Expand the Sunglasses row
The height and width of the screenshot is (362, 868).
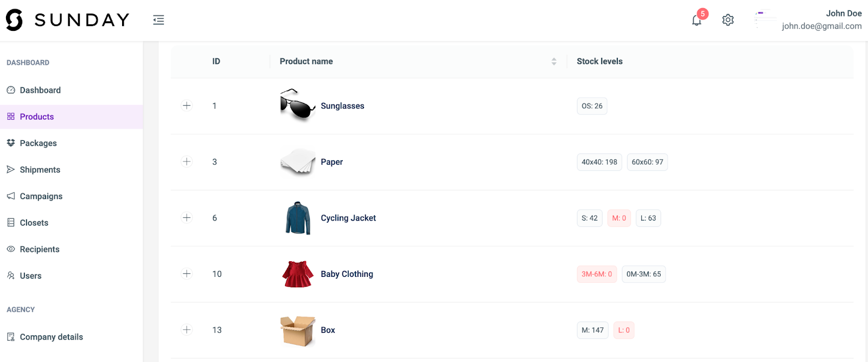pos(187,106)
